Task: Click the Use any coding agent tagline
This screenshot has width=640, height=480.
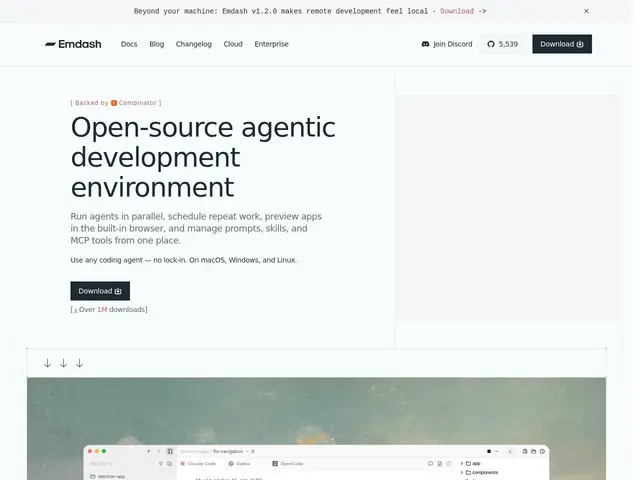Action: [x=184, y=260]
